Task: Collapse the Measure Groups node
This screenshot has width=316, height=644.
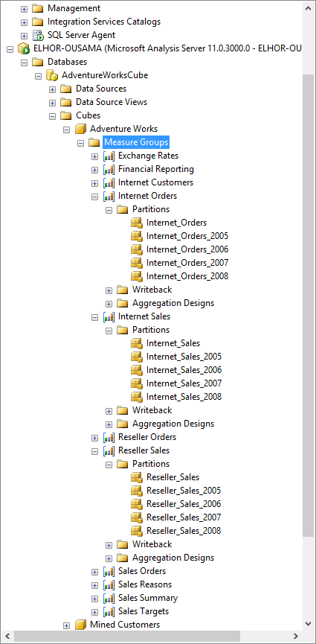Action: (80, 142)
